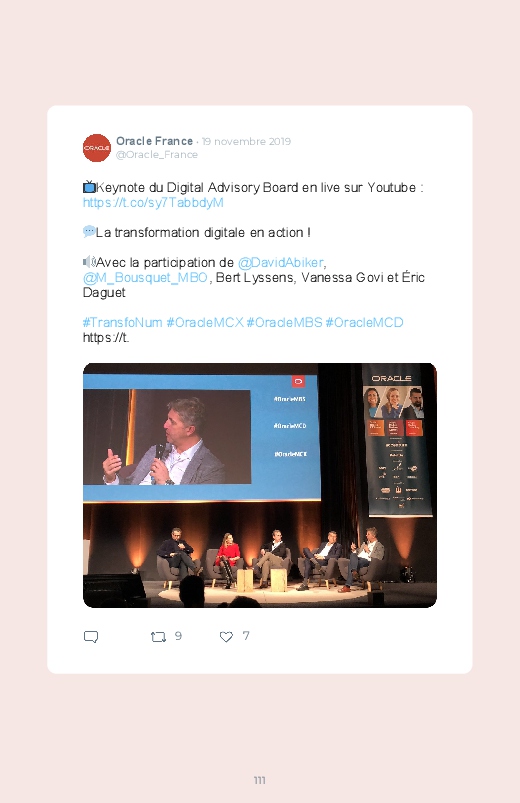This screenshot has width=520, height=803.
Task: Click the @Oracle_France handle
Action: 157,155
